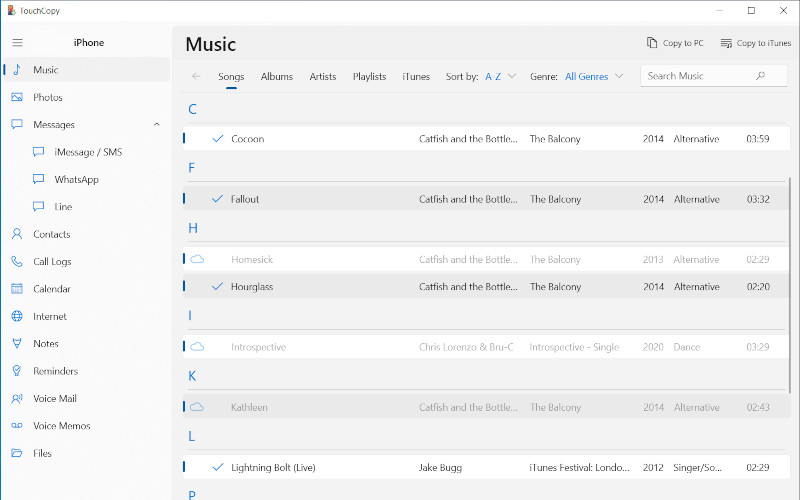Uncheck the Hourglass song checkmark

pyautogui.click(x=218, y=286)
